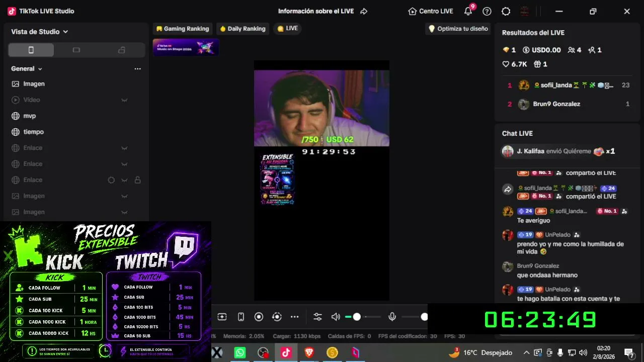The width and height of the screenshot is (644, 362).
Task: Open the Daily Ranking chip
Action: (243, 29)
